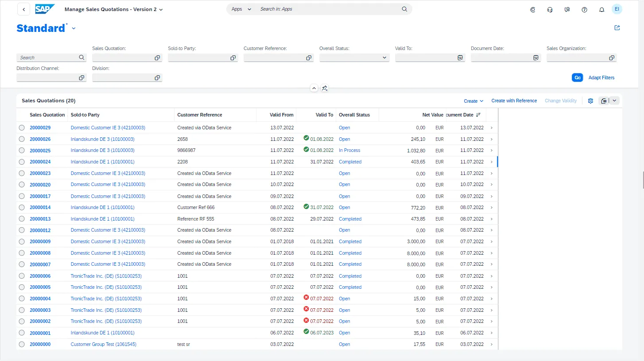Viewport: 644px width, 361px height.
Task: Select radio button for quotation 20000029
Action: point(22,128)
